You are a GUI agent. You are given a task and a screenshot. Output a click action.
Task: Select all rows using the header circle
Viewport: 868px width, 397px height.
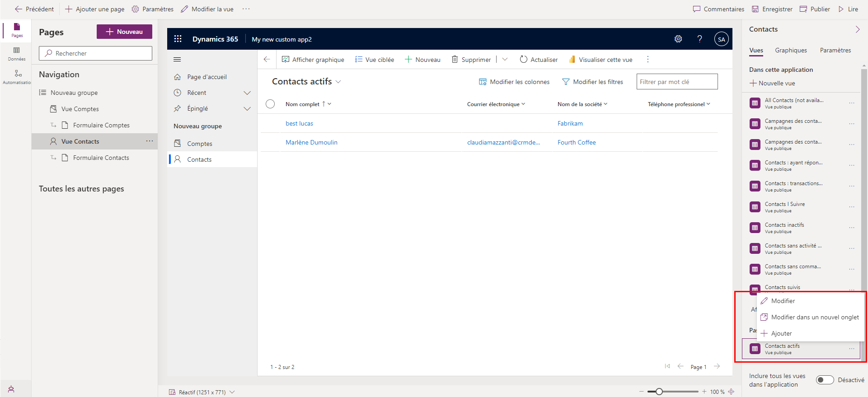tap(270, 104)
